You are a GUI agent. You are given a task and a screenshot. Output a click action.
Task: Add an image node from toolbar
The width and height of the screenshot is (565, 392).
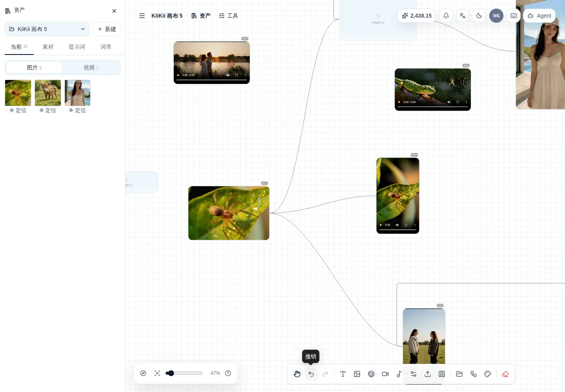click(x=357, y=374)
